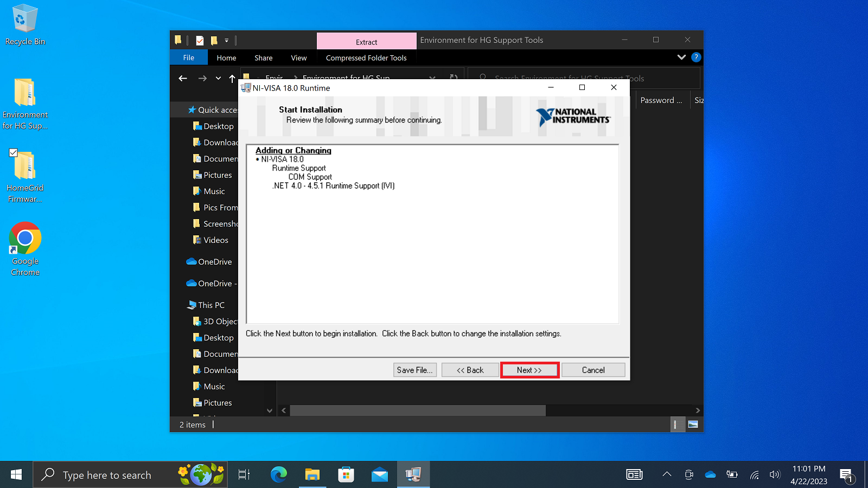The width and height of the screenshot is (868, 488).
Task: Select HomeGrid Firmwar... desktop folder icon
Action: pyautogui.click(x=25, y=177)
